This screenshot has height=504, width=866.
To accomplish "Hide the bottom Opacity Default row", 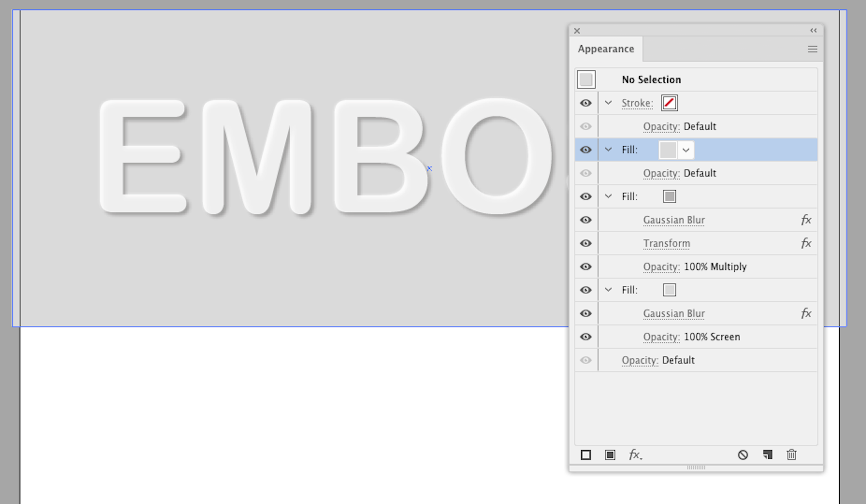I will (x=586, y=360).
